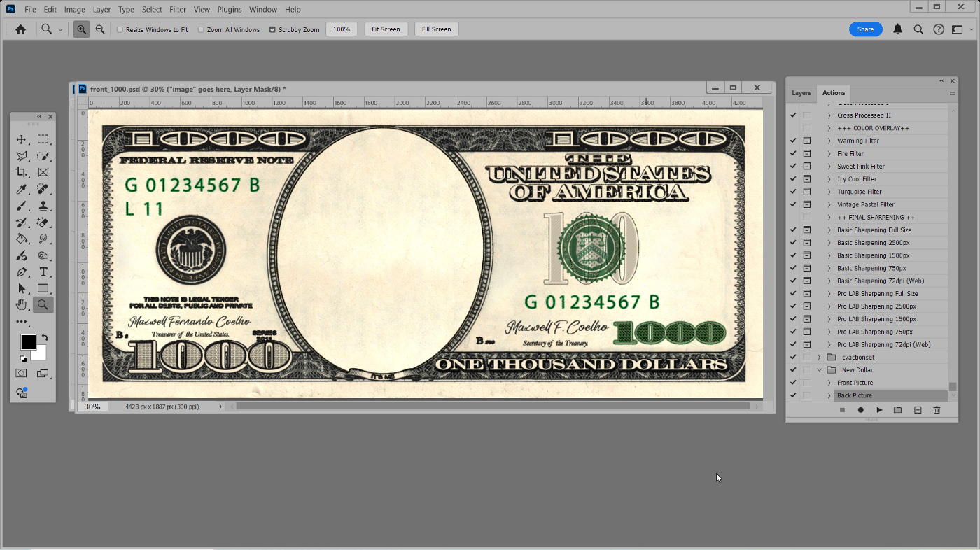Screen dimensions: 980x550
Task: Switch to the Layers tab
Action: [x=801, y=93]
